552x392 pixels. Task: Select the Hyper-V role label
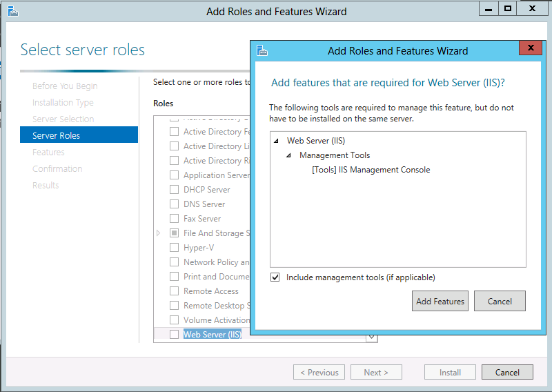pos(199,248)
